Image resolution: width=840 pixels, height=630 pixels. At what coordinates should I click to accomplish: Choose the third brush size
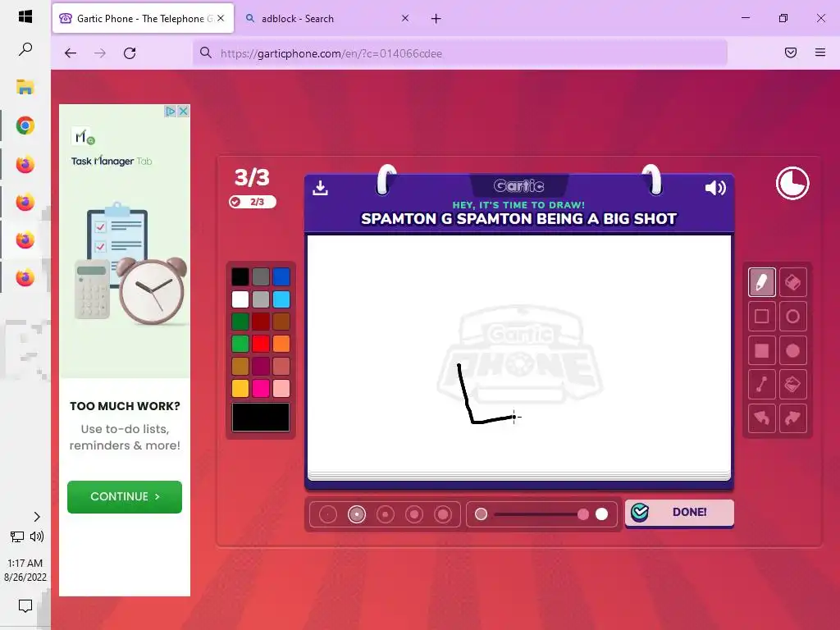pyautogui.click(x=386, y=514)
